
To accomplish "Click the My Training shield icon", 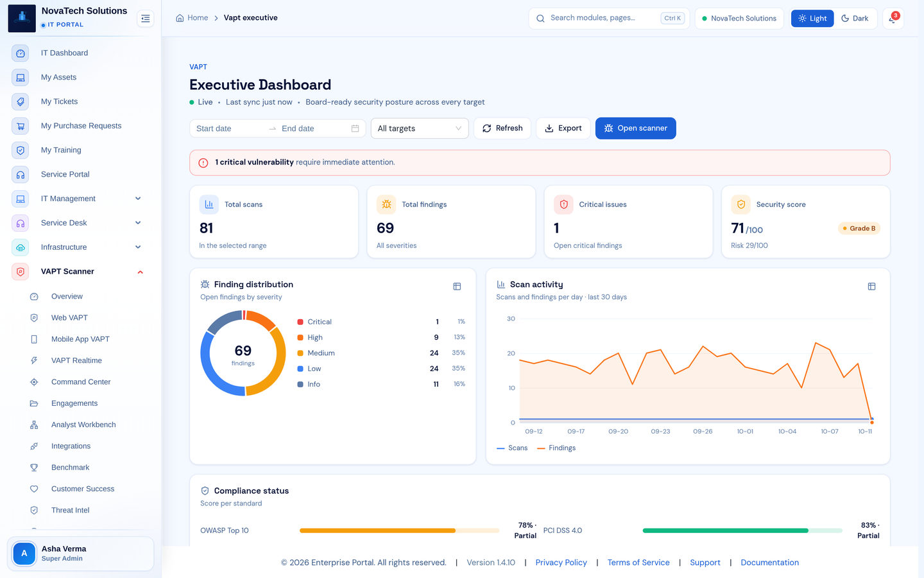I will point(21,150).
